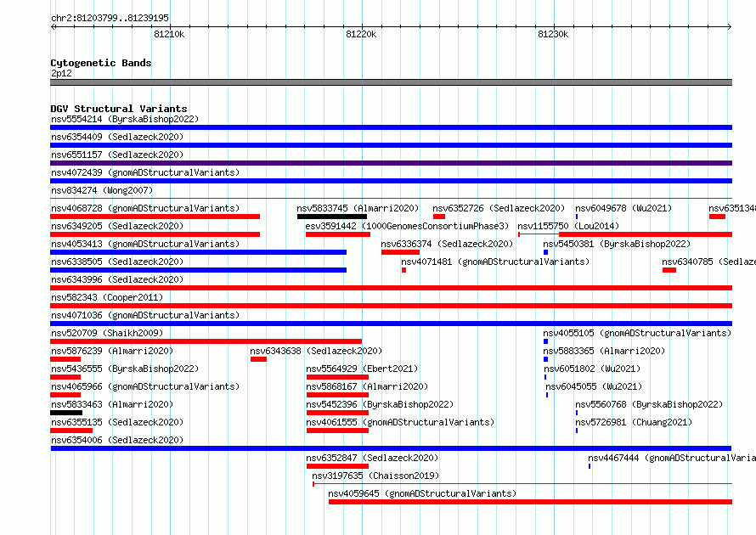Open nsv6338505 (Sedlazeck2020) label
756x535 pixels.
[x=117, y=262]
